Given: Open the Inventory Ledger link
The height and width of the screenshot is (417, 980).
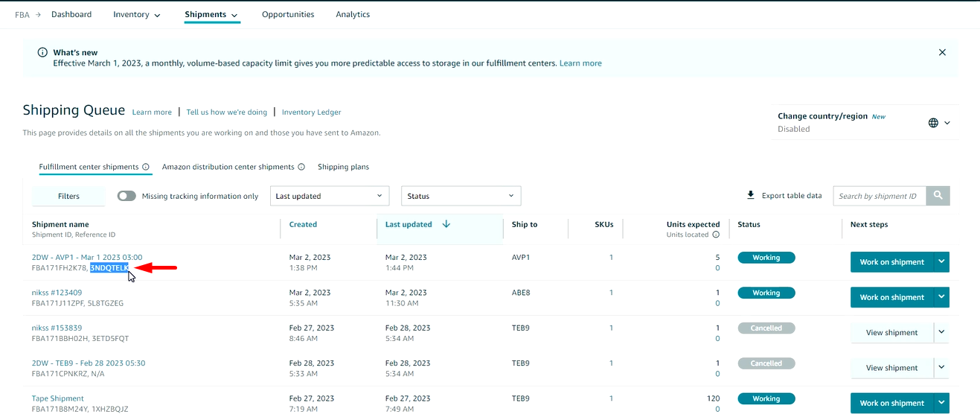Looking at the screenshot, I should point(311,112).
